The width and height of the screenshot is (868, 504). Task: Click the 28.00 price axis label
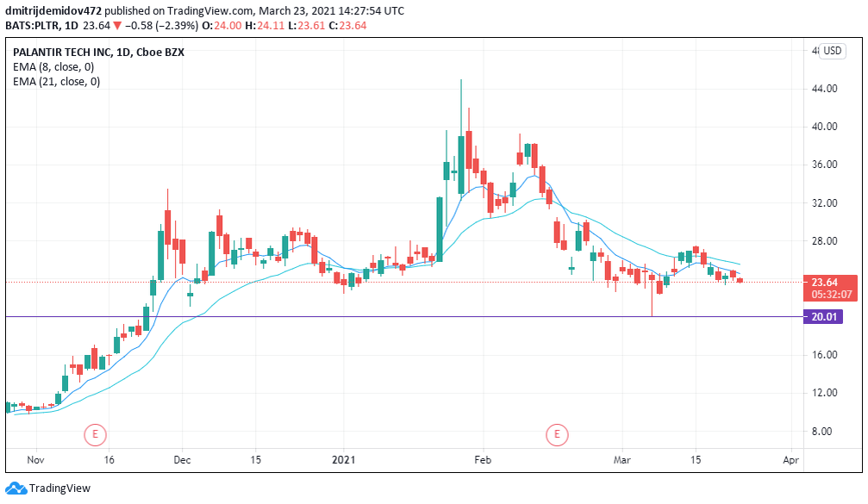[824, 240]
